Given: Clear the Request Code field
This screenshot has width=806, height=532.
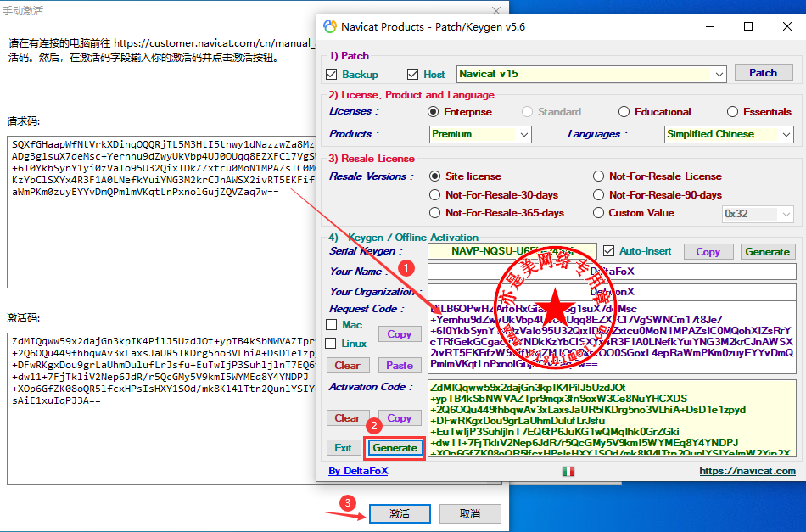Looking at the screenshot, I should pos(348,366).
